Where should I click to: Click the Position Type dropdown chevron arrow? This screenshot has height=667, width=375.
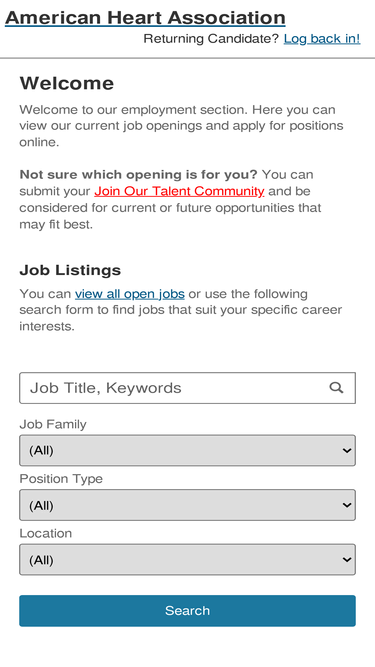(x=347, y=505)
